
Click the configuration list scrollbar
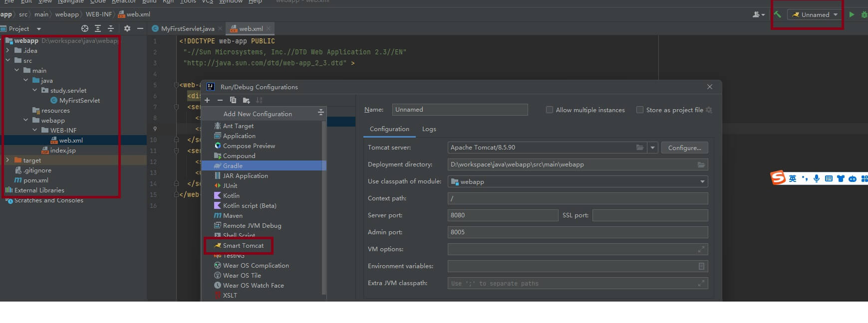324,207
